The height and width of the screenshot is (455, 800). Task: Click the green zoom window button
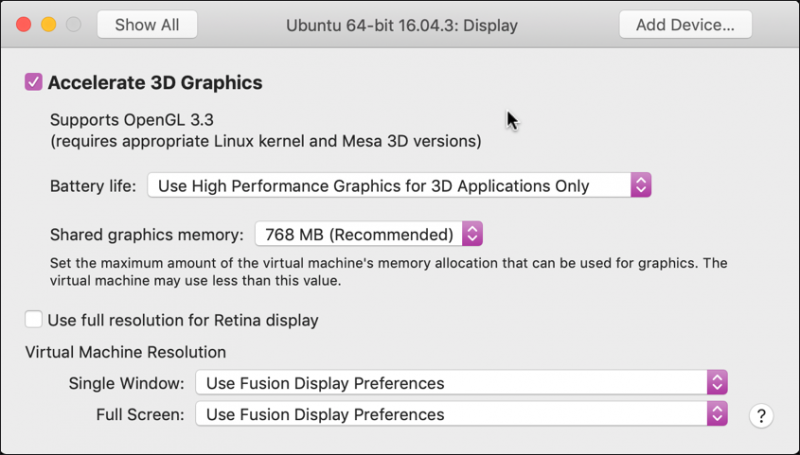click(x=71, y=23)
